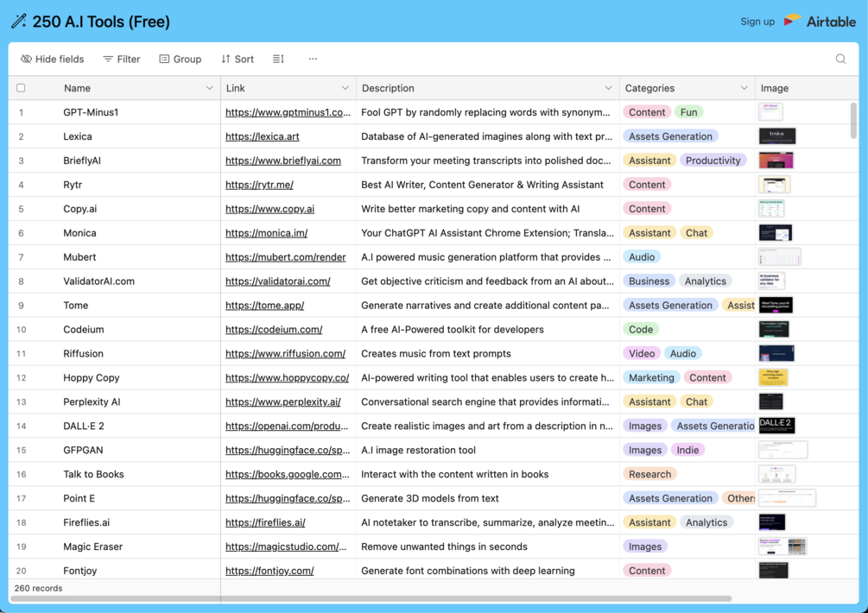Screen dimensions: 868x613
Task: Select 'Generate 3D models from text' cell
Action: pos(488,498)
